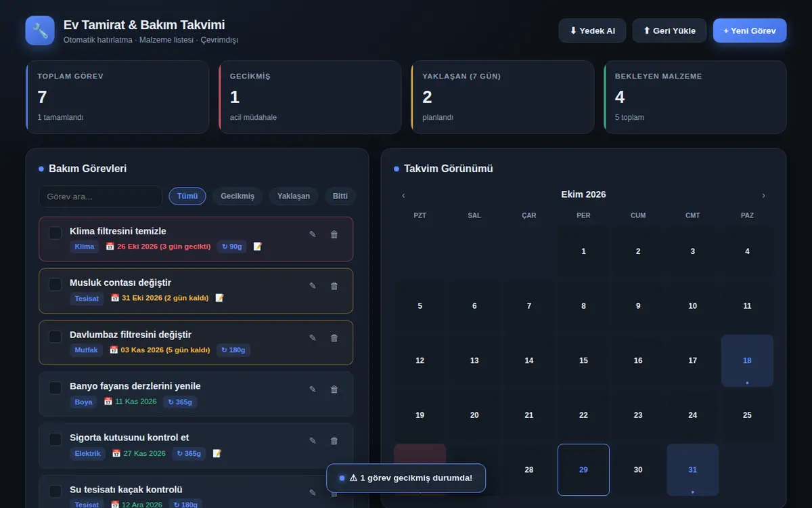Select the Tümü filter tab
Image resolution: width=812 pixels, height=508 pixels.
coord(187,196)
